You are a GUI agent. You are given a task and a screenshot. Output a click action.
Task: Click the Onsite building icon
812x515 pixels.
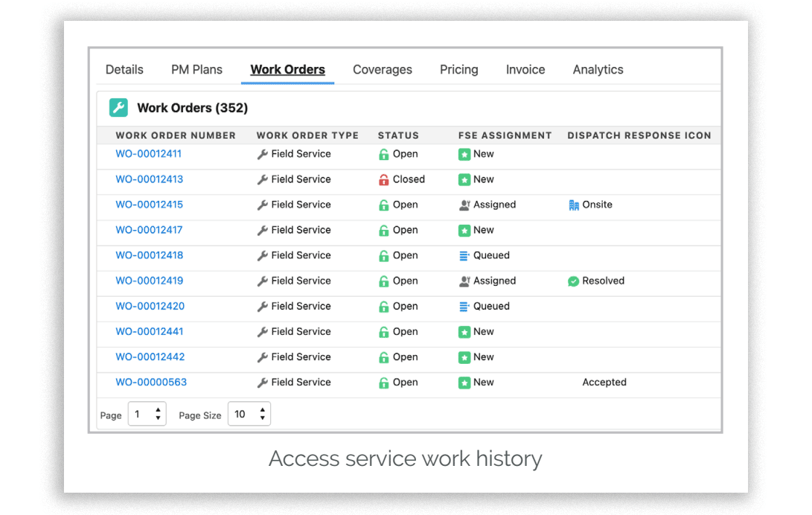[x=573, y=205]
